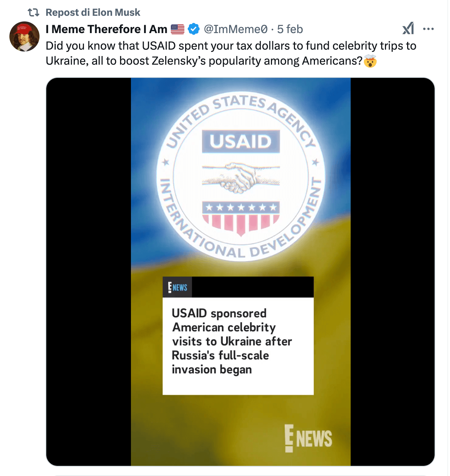Screen dimensions: 450x476
Task: Play the video by clicking the USAID seal
Action: (241, 176)
